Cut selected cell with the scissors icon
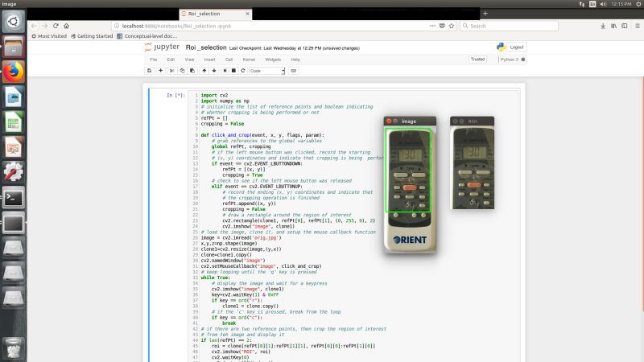This screenshot has height=362, width=644. coord(172,71)
